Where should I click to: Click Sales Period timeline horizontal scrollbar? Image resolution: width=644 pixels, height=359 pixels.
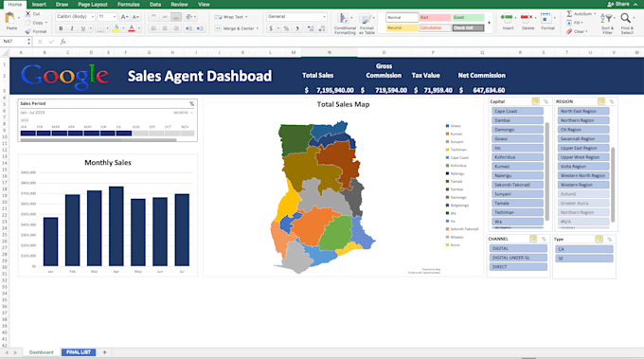point(98,140)
